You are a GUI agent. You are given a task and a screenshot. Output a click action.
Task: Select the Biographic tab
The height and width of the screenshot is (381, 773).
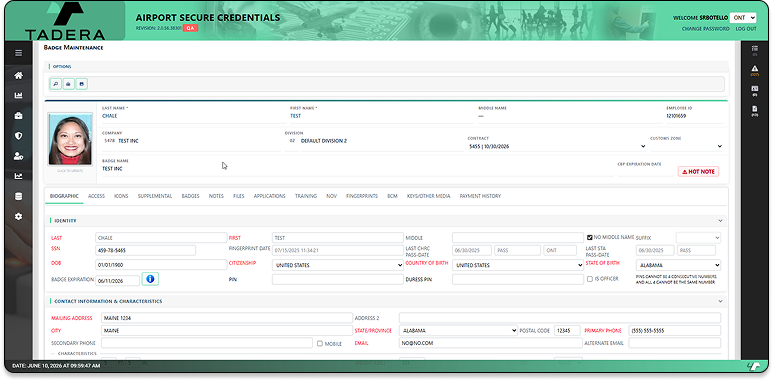64,196
